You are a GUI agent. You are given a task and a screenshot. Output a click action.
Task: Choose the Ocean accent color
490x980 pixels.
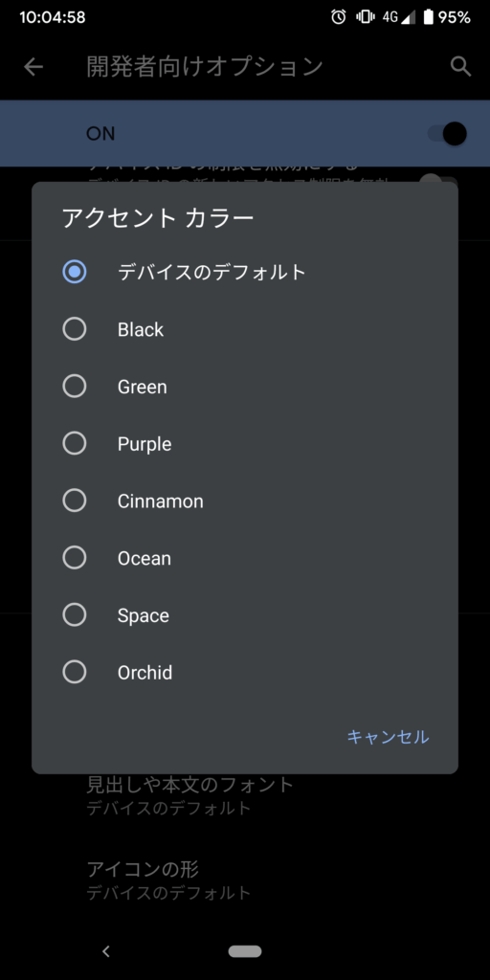pyautogui.click(x=245, y=558)
